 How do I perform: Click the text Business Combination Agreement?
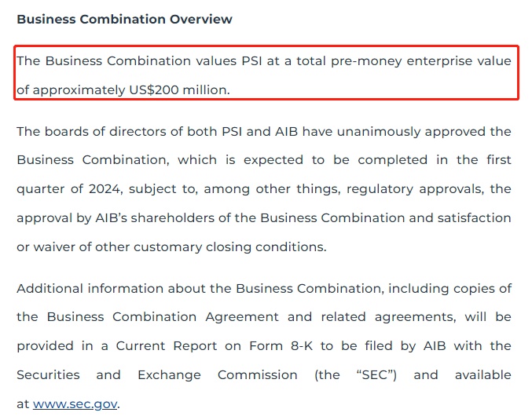pos(163,317)
